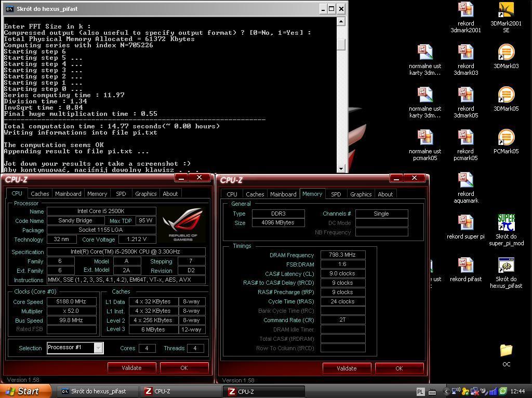
Task: Open the 'rekord pifast' desktop file
Action: click(465, 270)
